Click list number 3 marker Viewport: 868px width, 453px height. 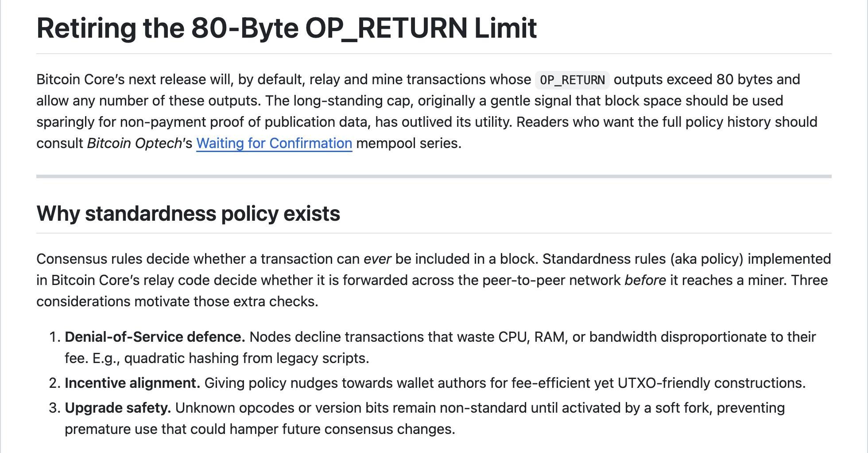(x=54, y=408)
